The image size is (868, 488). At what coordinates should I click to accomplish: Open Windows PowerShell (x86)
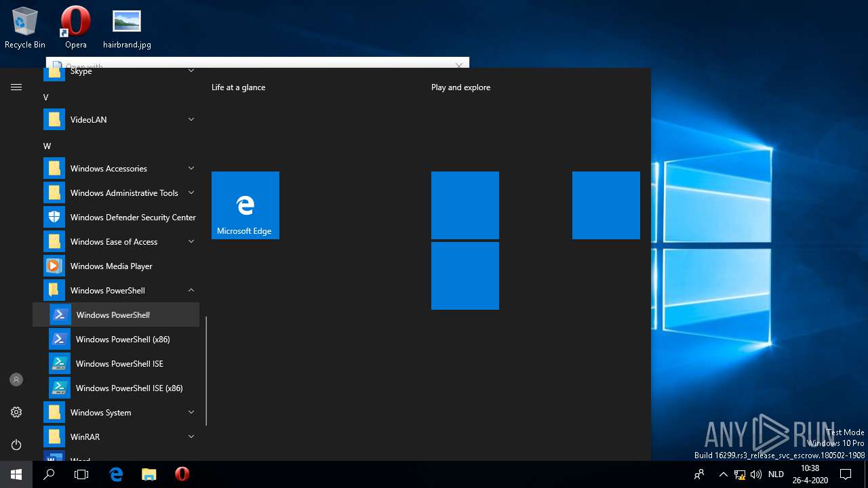pos(116,340)
